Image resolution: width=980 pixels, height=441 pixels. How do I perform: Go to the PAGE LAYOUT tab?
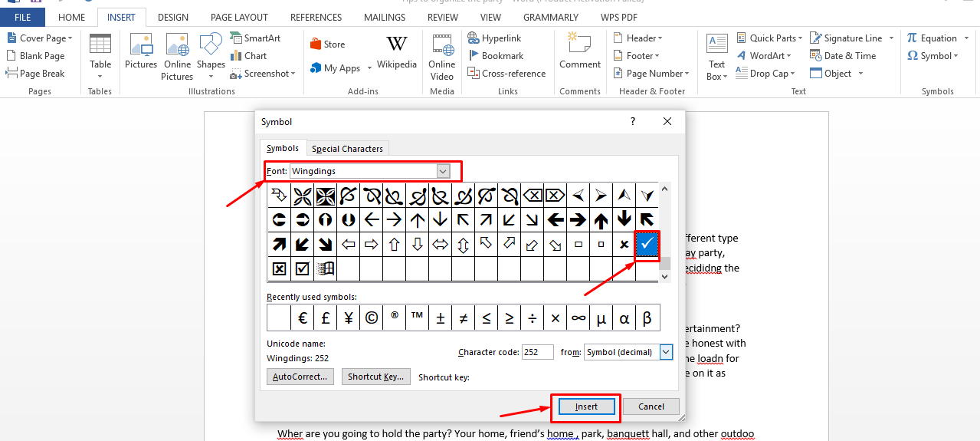(x=240, y=17)
